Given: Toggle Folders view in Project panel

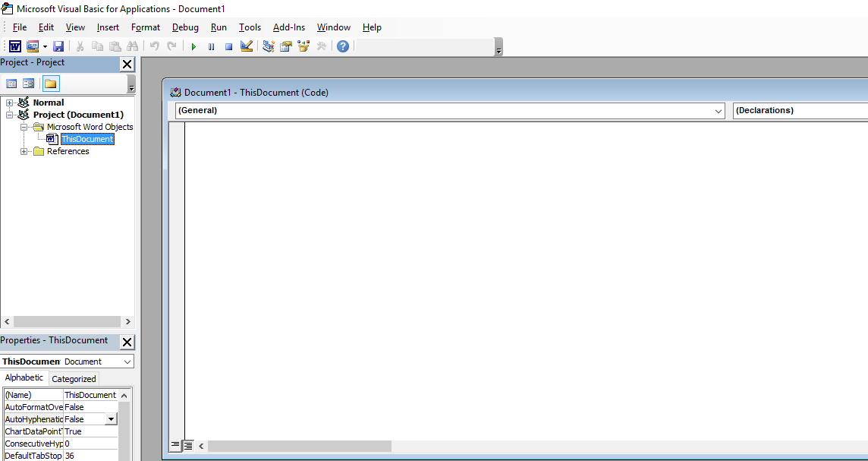Looking at the screenshot, I should tap(51, 84).
